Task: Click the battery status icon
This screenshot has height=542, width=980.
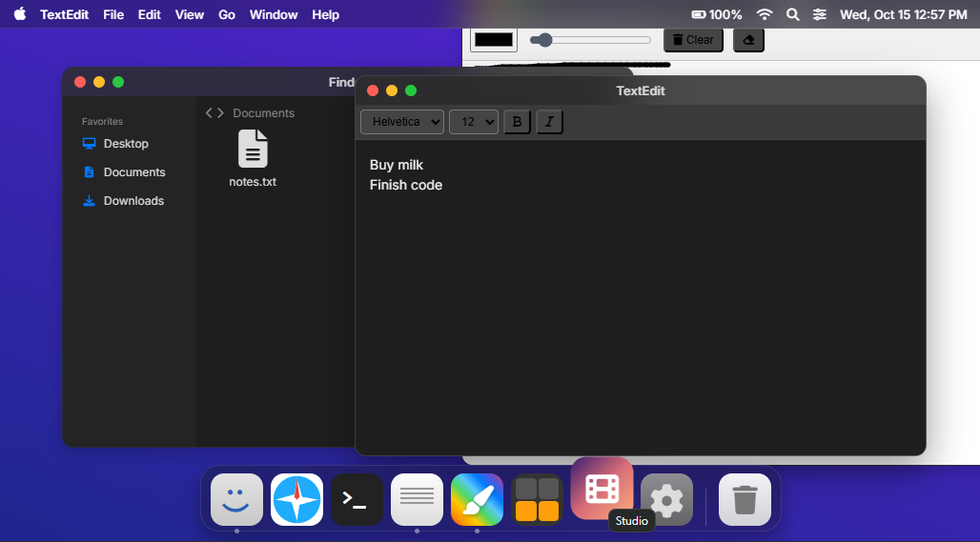Action: coord(699,14)
